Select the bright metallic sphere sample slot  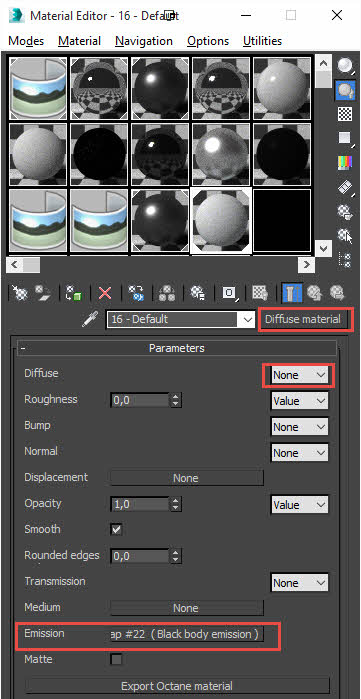pyautogui.click(x=221, y=154)
